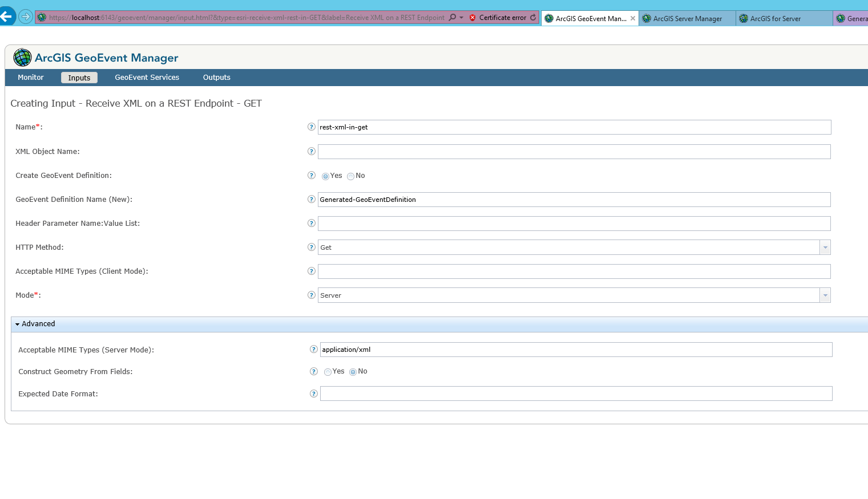This screenshot has width=868, height=499.
Task: Open help icon for Expected Date Format
Action: (313, 393)
